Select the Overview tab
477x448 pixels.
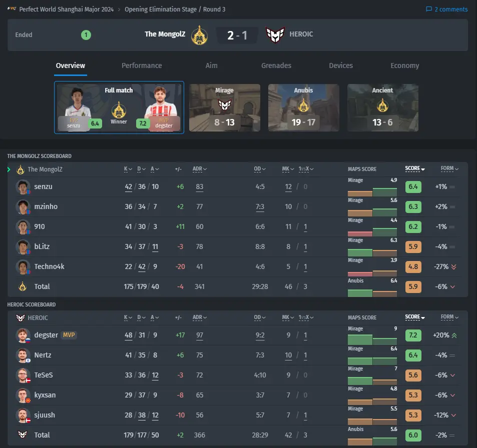[x=71, y=65]
